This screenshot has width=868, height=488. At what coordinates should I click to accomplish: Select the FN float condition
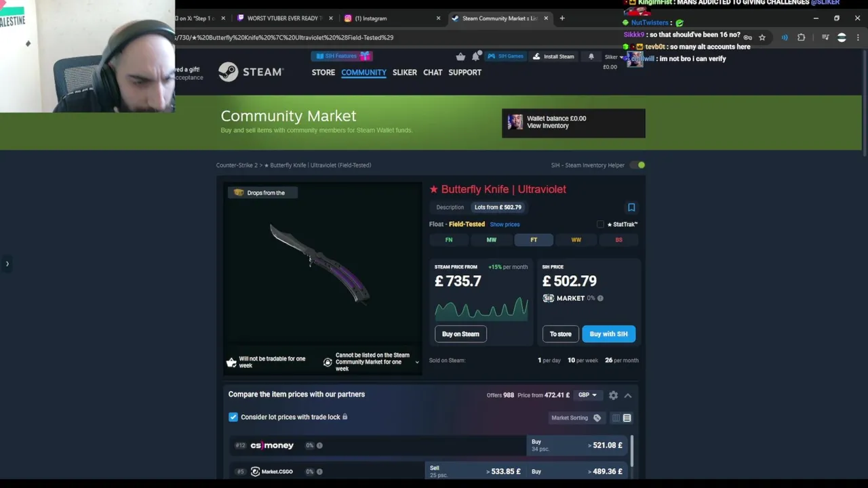point(449,240)
